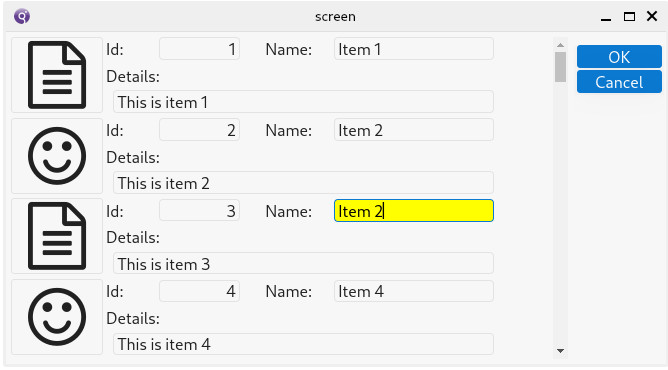Click the smiley face icon for item 2
668x370 pixels.
[57, 156]
